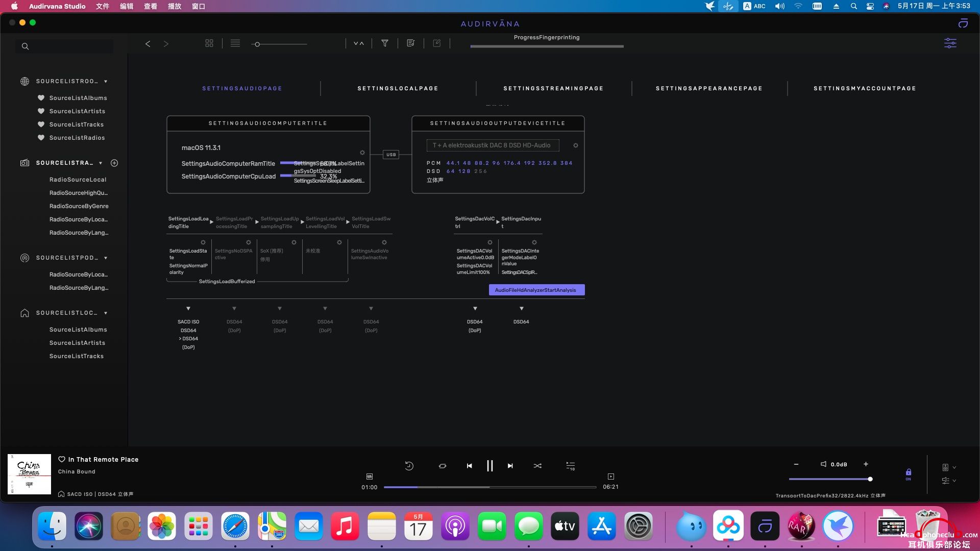Click the Audirvana logo icon top right
The height and width of the screenshot is (551, 980).
point(963,23)
